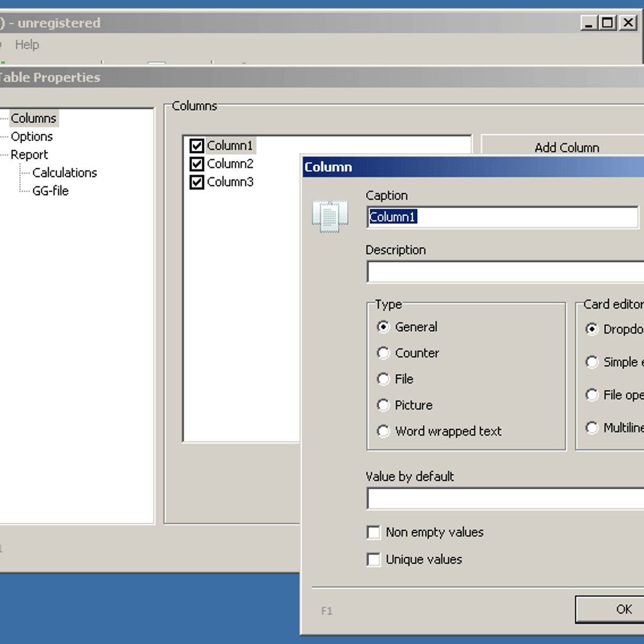The image size is (644, 644).
Task: Choose the Simple card editor option
Action: coord(592,362)
